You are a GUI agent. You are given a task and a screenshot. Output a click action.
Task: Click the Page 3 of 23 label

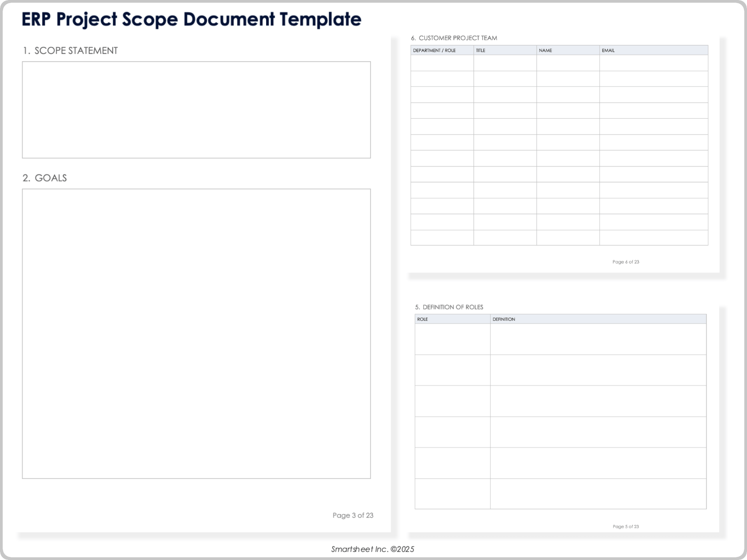pyautogui.click(x=352, y=515)
